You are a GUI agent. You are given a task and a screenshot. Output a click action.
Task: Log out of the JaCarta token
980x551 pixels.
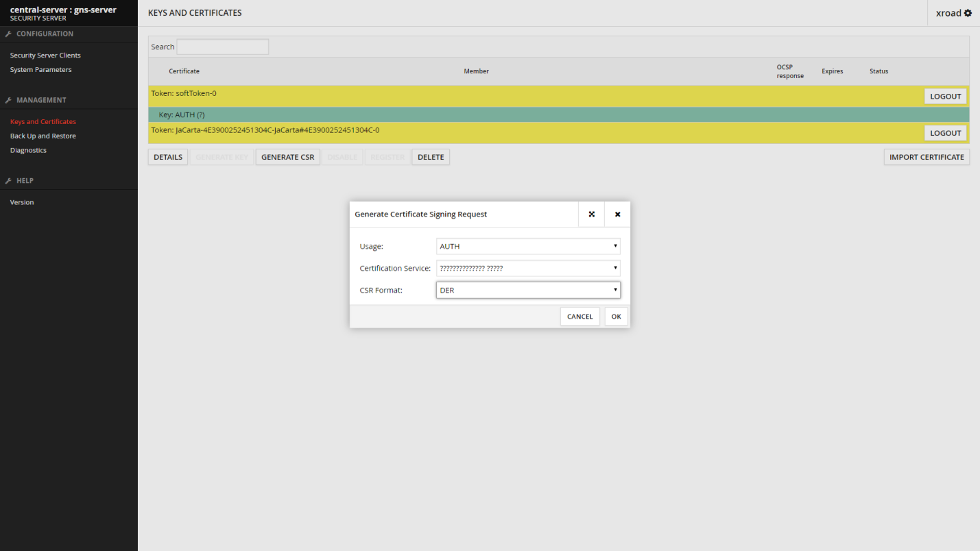pos(945,133)
